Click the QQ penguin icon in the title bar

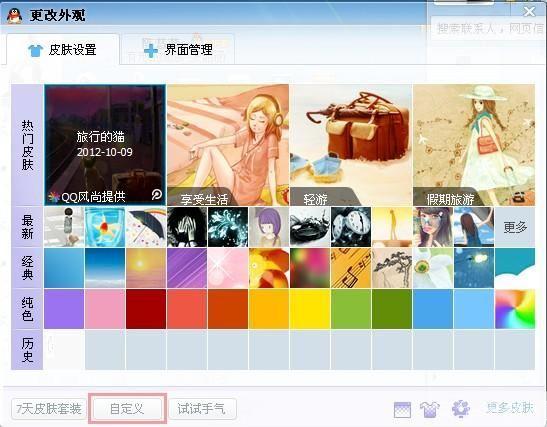[14, 15]
